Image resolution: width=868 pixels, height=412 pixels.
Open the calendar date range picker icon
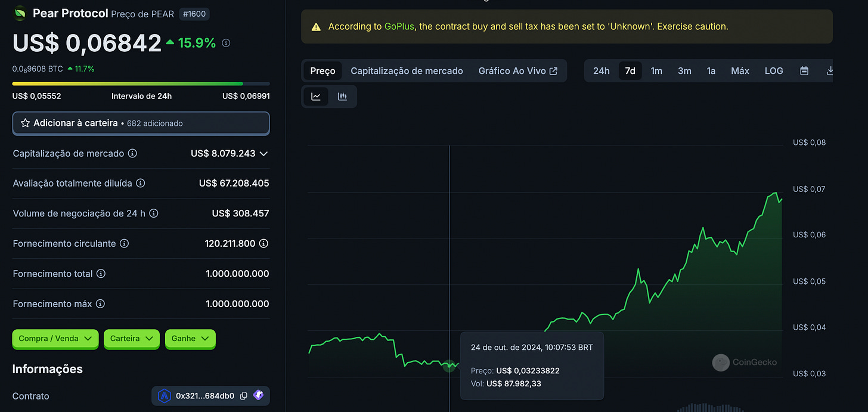pos(804,71)
